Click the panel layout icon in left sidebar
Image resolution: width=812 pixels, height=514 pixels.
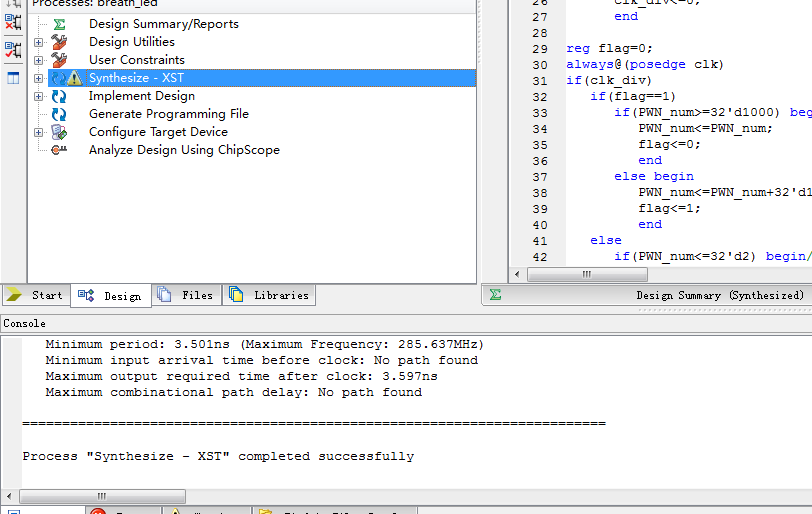pos(13,78)
